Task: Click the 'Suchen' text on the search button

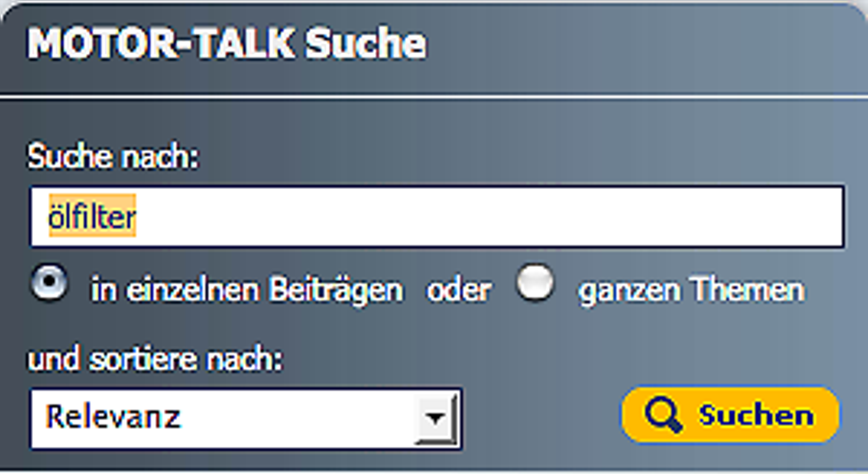Action: (x=756, y=415)
